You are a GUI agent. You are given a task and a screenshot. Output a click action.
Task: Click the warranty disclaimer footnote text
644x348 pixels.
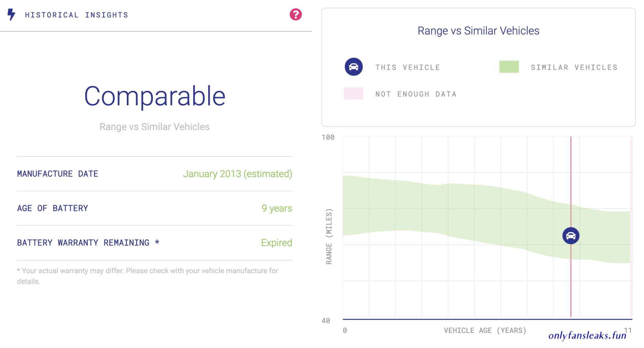pyautogui.click(x=147, y=276)
